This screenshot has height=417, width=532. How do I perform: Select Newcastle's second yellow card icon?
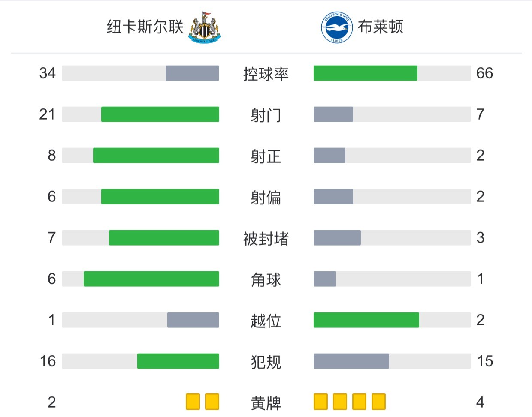coord(212,402)
